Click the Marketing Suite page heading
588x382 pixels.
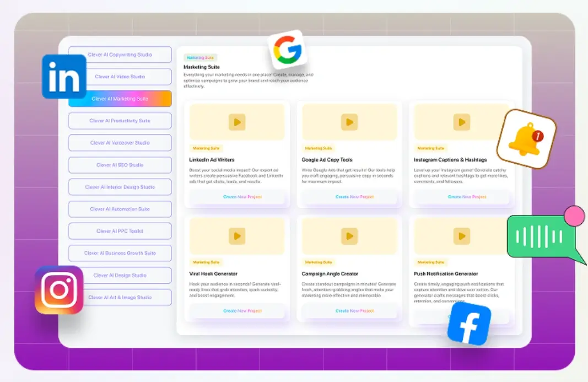point(201,67)
